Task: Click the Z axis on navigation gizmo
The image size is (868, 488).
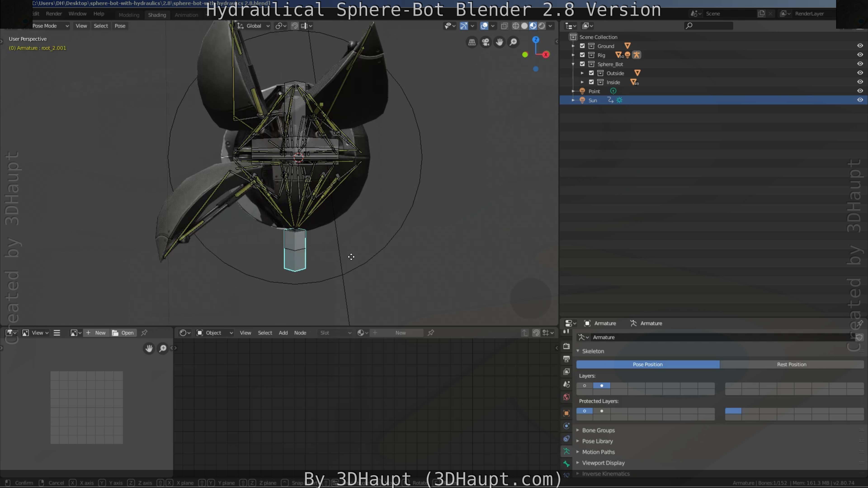Action: pos(535,40)
